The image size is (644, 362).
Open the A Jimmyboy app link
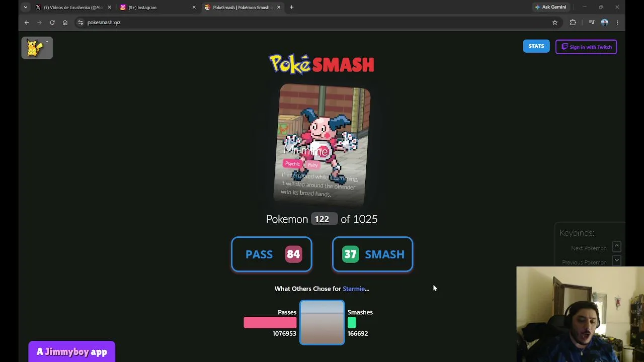(72, 352)
